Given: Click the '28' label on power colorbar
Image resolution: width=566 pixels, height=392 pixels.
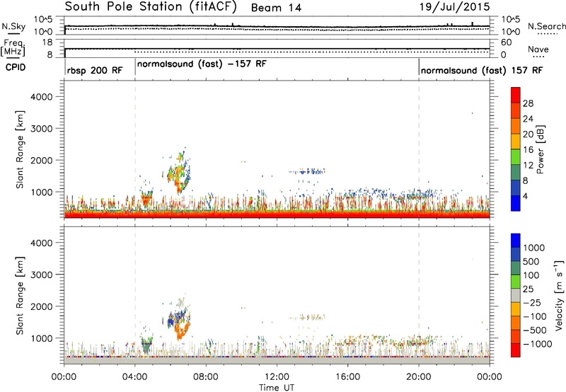Looking at the screenshot, I should click(528, 103).
